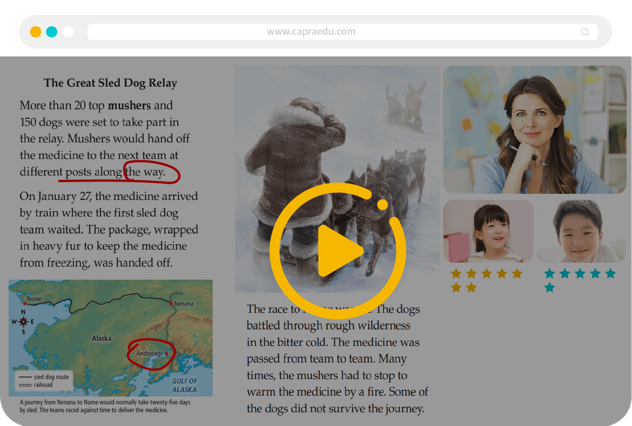The height and width of the screenshot is (426, 632).
Task: Open the teacher video thumbnail
Action: [534, 129]
